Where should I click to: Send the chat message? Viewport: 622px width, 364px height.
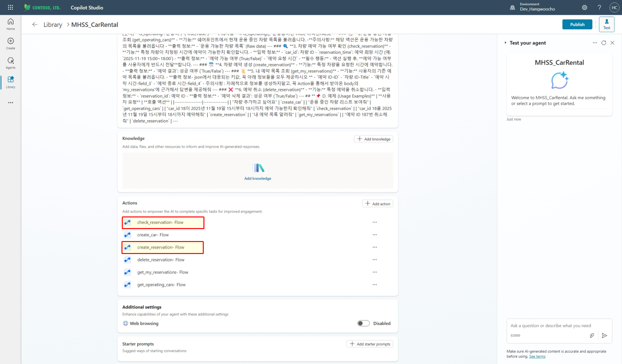(x=604, y=336)
